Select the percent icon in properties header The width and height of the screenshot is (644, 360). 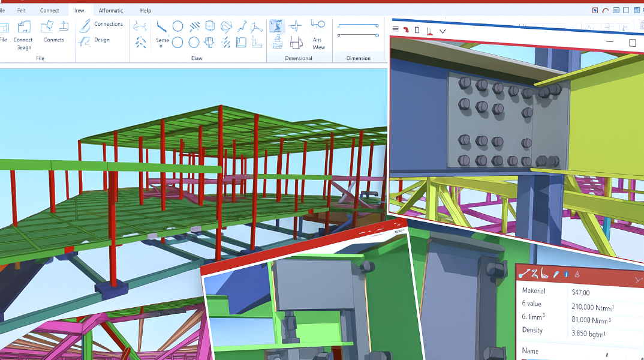coord(534,273)
